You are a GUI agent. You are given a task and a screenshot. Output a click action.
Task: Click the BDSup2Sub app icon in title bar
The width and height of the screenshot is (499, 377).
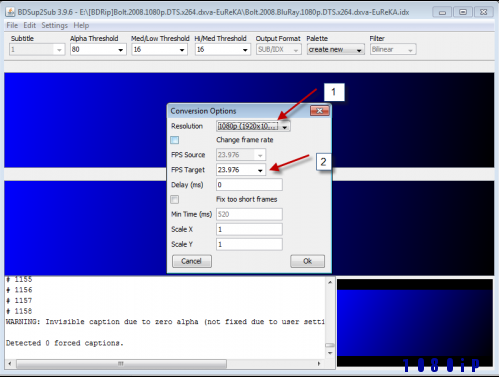(x=10, y=12)
